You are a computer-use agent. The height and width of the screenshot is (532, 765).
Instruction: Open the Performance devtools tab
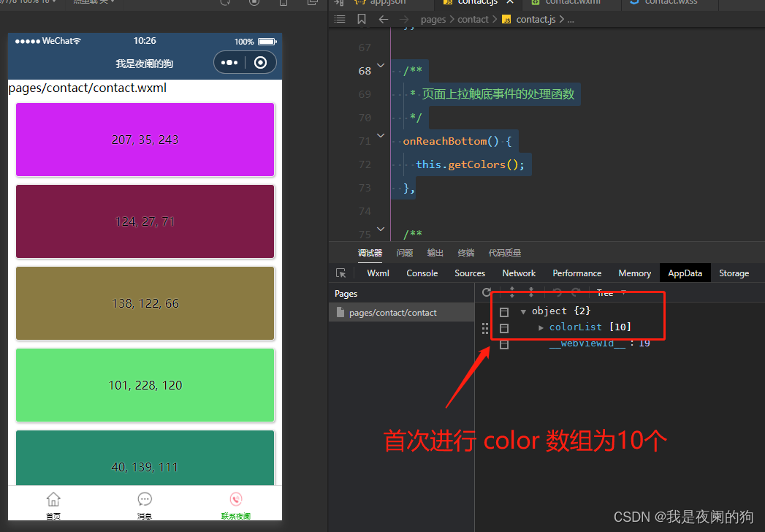(x=576, y=273)
